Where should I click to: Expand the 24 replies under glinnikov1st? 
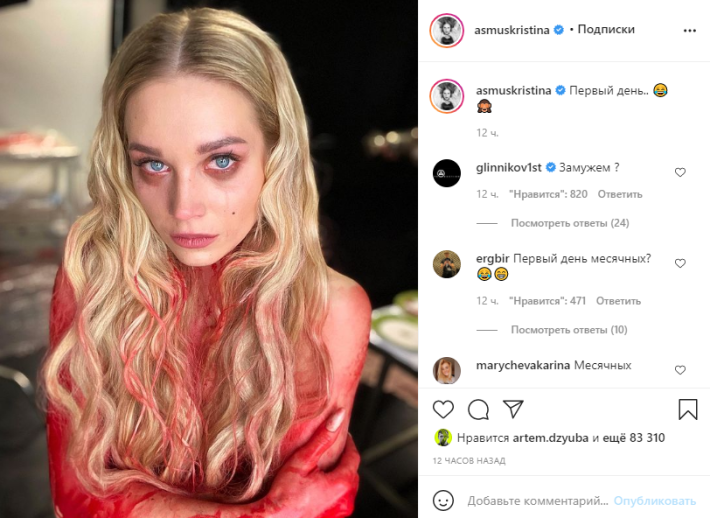570,223
